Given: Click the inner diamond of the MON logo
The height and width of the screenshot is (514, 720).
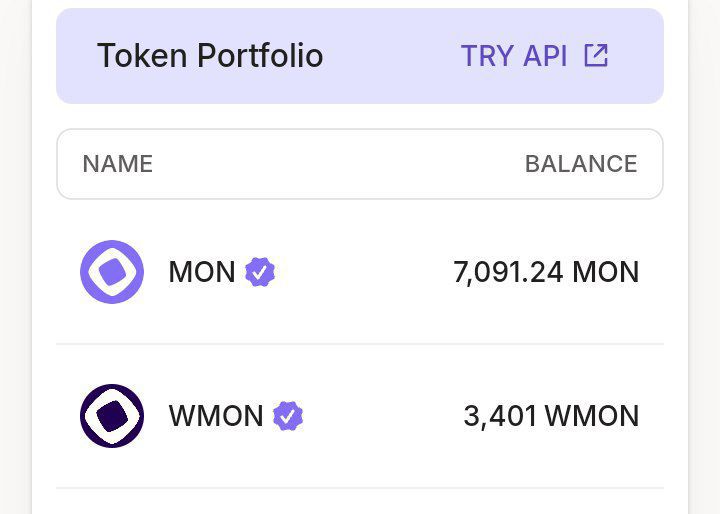Looking at the screenshot, I should pyautogui.click(x=112, y=272).
